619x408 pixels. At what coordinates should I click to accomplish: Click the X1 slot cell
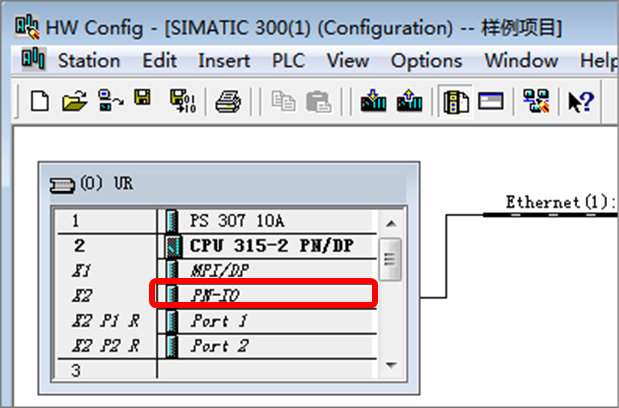point(107,271)
